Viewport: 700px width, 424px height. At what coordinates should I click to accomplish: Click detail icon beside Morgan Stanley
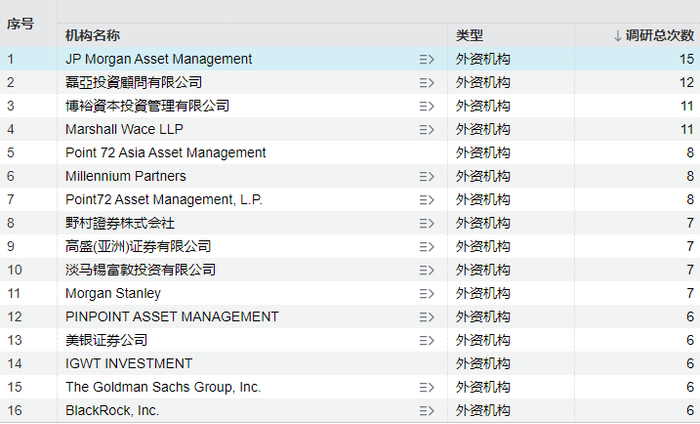427,293
